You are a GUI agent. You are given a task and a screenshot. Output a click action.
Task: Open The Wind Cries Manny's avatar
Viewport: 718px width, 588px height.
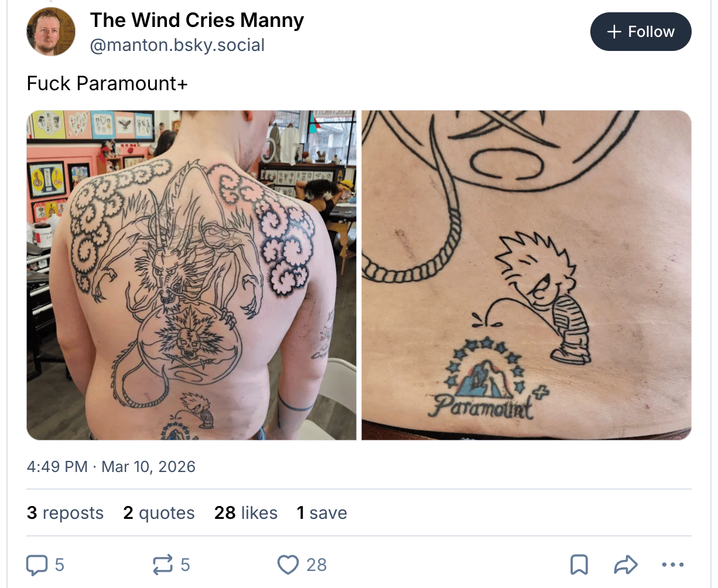point(51,32)
